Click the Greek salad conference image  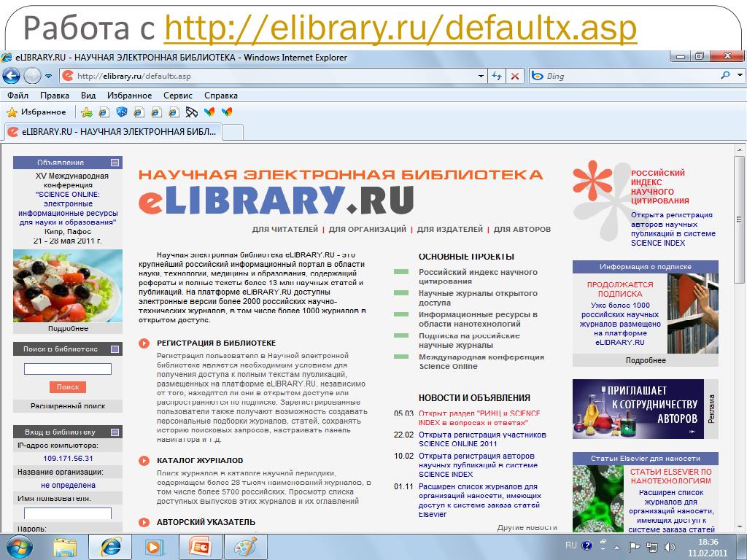[x=68, y=286]
